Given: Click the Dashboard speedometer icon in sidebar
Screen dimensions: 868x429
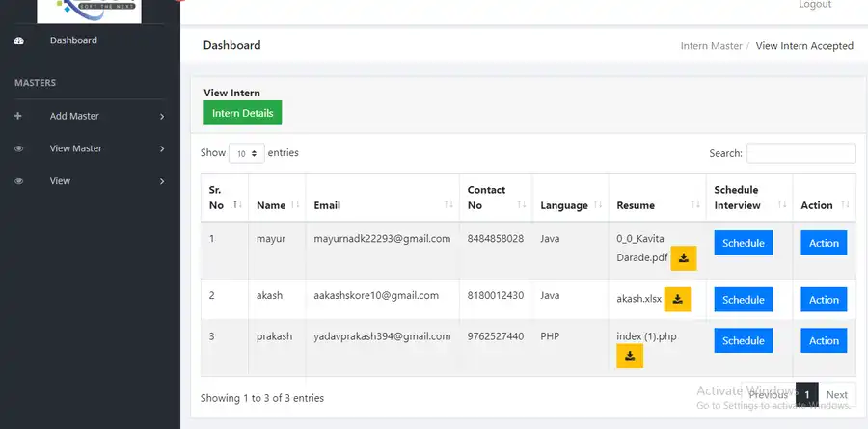Looking at the screenshot, I should tap(19, 40).
